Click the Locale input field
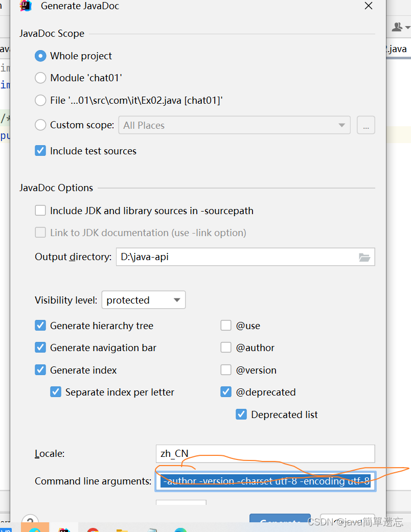 coord(265,454)
